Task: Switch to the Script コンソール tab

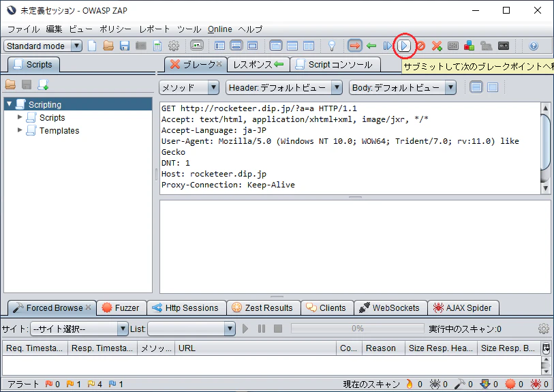Action: tap(335, 65)
